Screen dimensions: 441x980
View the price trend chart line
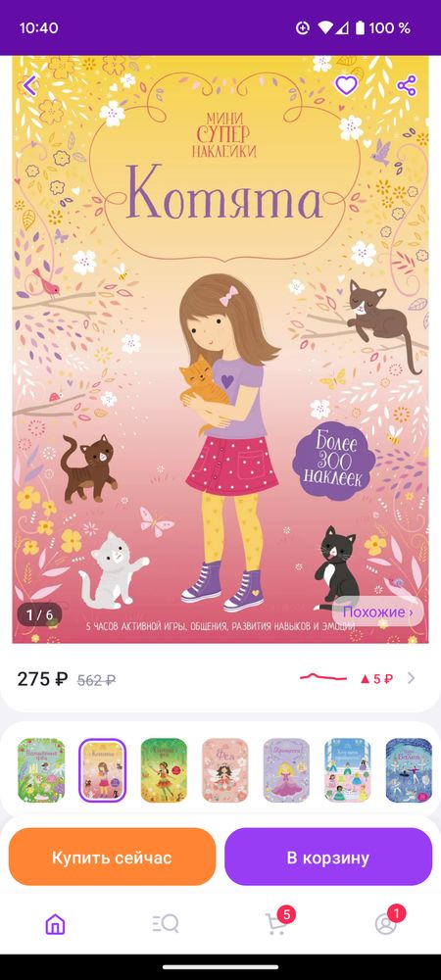click(323, 677)
